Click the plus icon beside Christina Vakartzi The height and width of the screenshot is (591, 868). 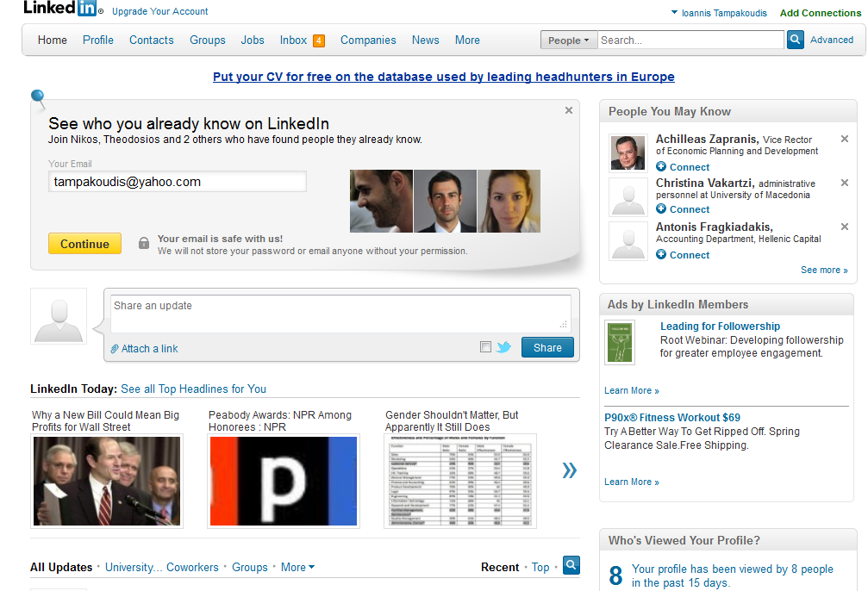pyautogui.click(x=661, y=208)
